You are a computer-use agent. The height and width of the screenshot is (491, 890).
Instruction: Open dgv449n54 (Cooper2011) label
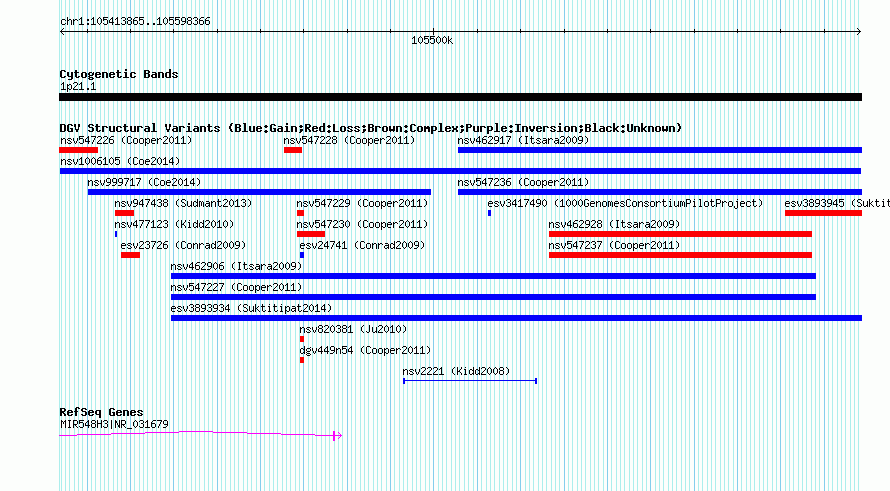(365, 350)
